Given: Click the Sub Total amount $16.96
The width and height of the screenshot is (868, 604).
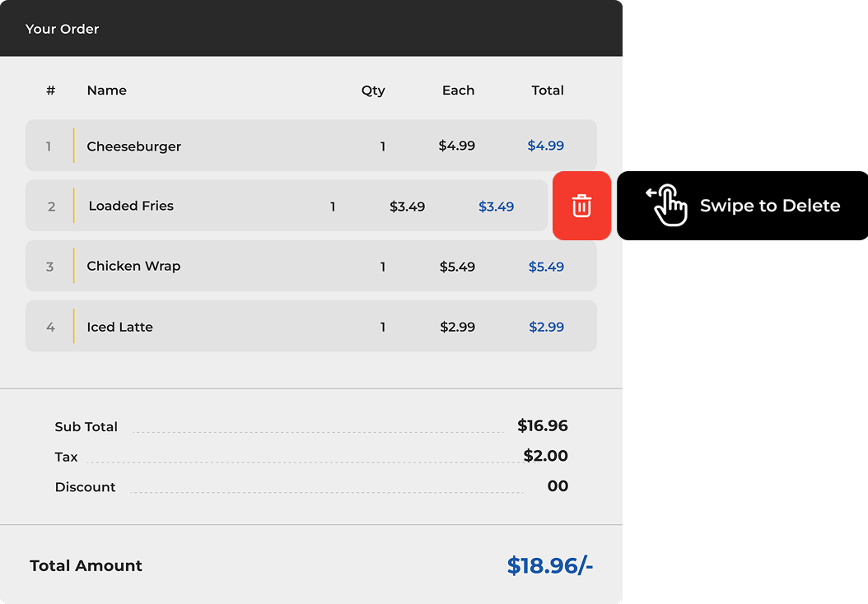Looking at the screenshot, I should click(x=543, y=425).
